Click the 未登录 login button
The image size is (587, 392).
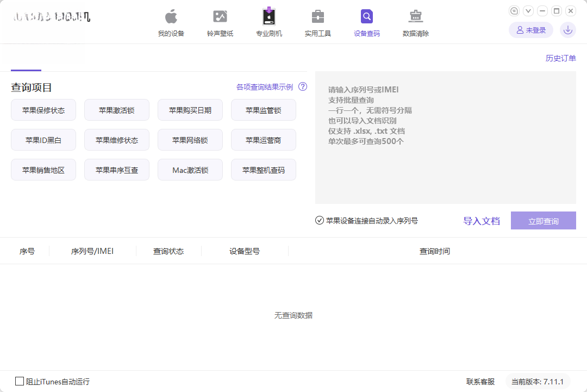(x=531, y=30)
